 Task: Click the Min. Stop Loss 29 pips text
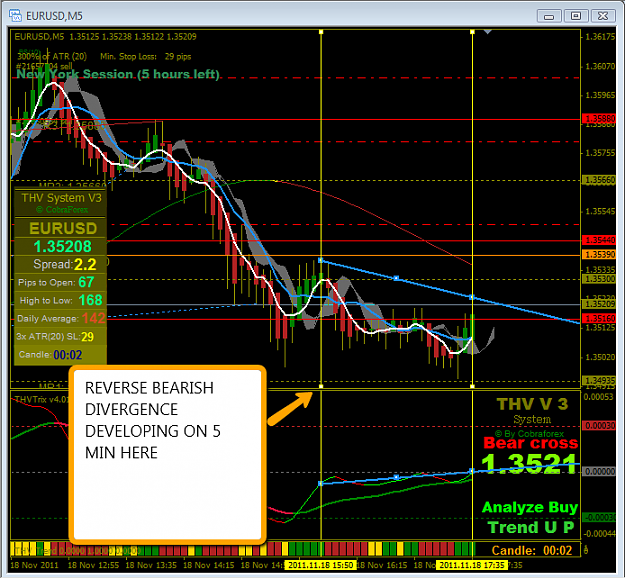pyautogui.click(x=145, y=57)
